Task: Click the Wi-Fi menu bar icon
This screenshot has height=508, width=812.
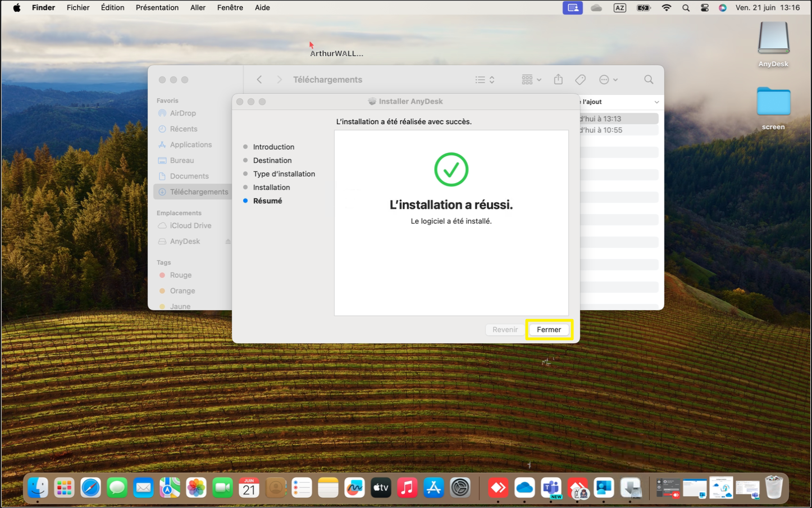Action: click(x=667, y=8)
